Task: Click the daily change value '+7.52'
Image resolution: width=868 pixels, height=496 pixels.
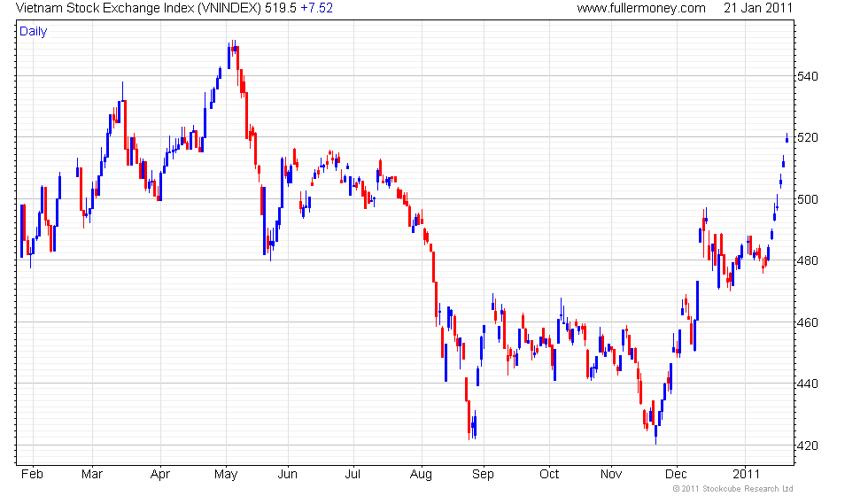Action: point(317,8)
